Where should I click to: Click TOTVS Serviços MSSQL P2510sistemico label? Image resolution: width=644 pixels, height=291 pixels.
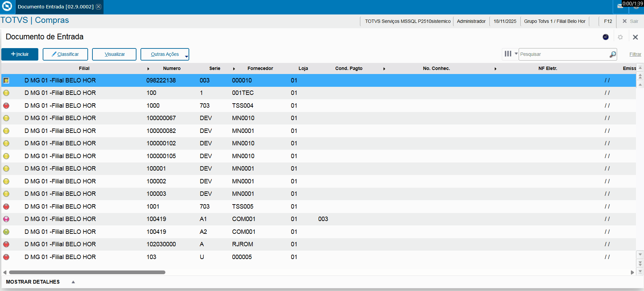click(x=408, y=21)
